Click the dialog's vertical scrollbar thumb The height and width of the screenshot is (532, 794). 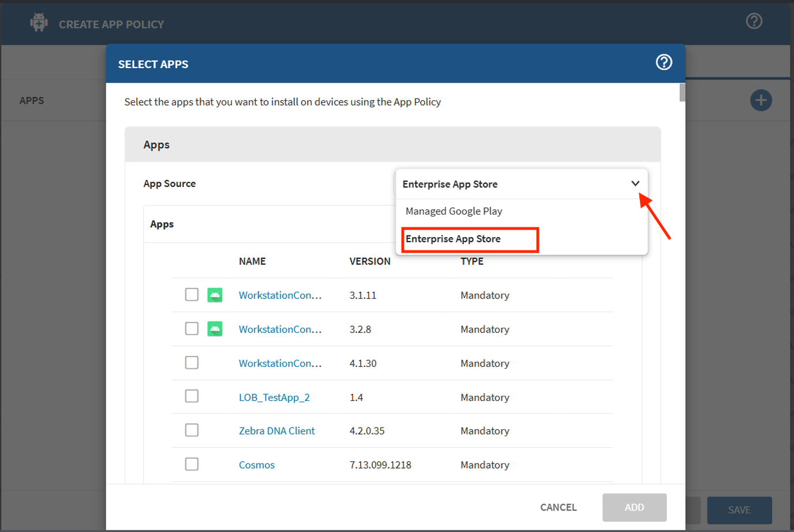click(x=683, y=92)
